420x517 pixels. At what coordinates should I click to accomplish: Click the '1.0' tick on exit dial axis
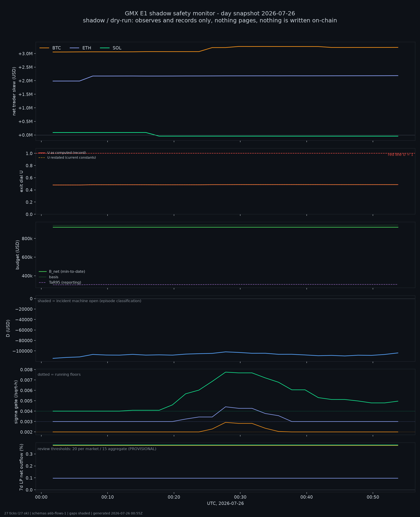point(29,153)
